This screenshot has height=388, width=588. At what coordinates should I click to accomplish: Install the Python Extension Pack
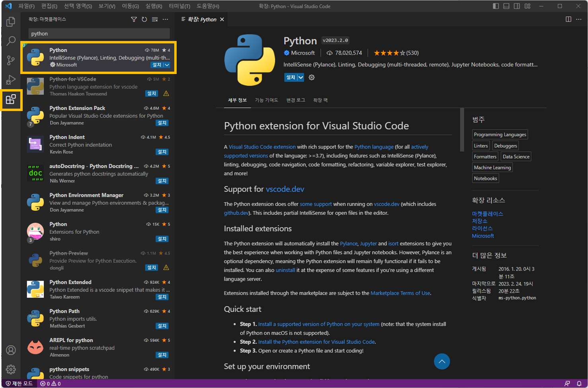[x=162, y=123]
